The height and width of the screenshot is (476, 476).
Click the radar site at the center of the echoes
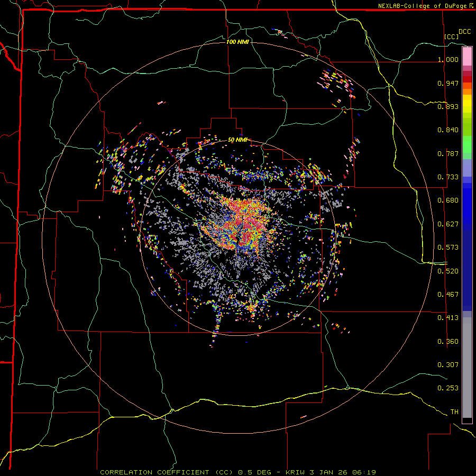tap(238, 238)
